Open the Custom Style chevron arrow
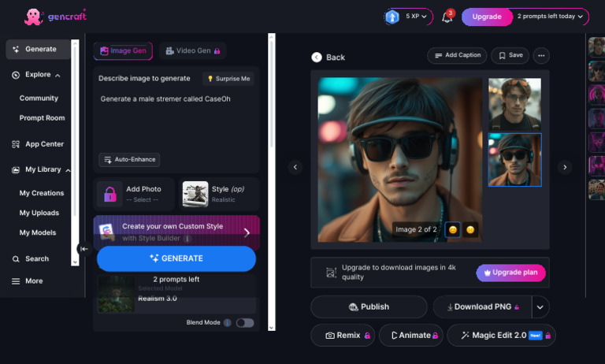 (247, 232)
